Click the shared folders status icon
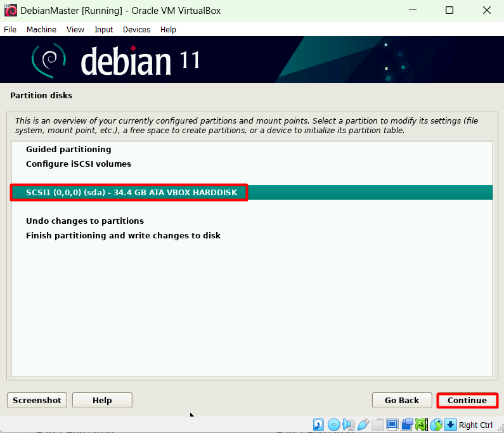The image size is (504, 433). (377, 425)
